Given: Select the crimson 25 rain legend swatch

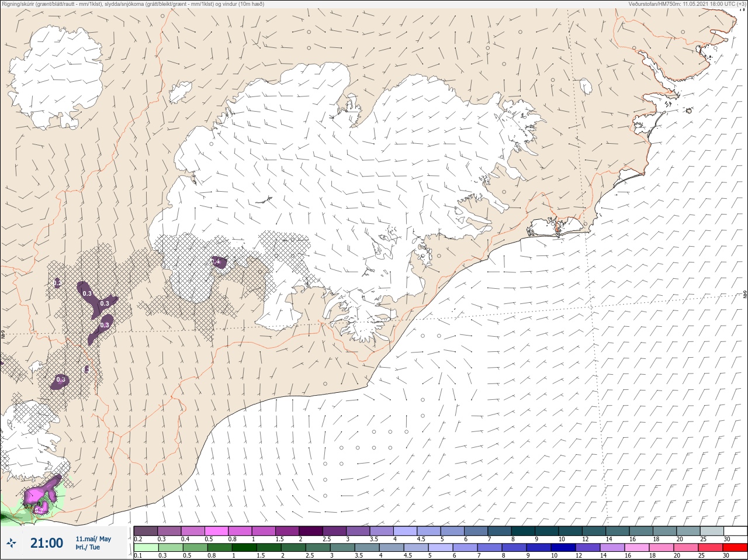Looking at the screenshot, I should (x=711, y=548).
